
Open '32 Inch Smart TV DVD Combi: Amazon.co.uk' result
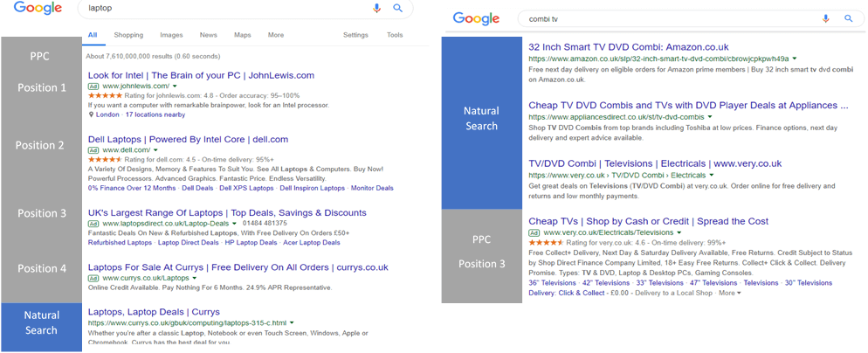tap(629, 47)
